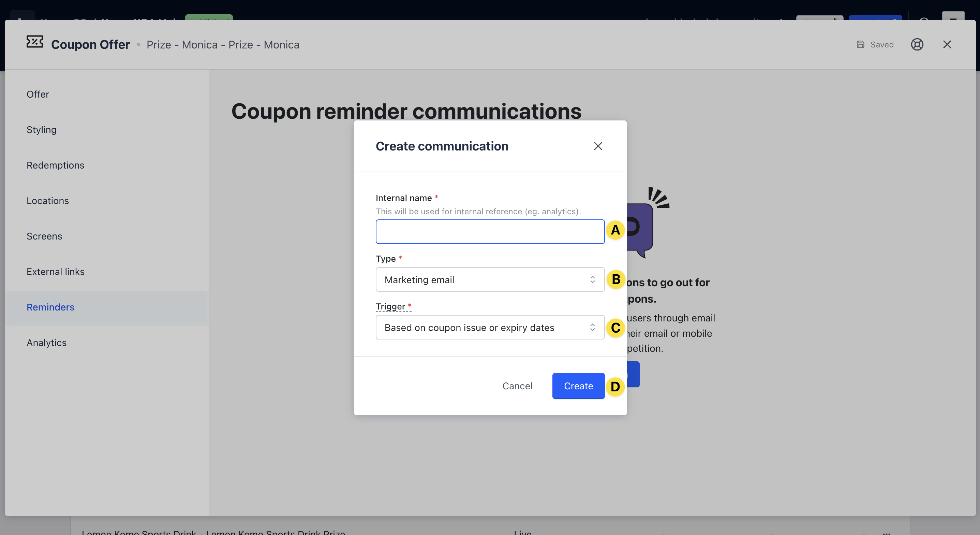Screen dimensions: 980x535
Task: Go to the Offer section
Action: pos(38,94)
